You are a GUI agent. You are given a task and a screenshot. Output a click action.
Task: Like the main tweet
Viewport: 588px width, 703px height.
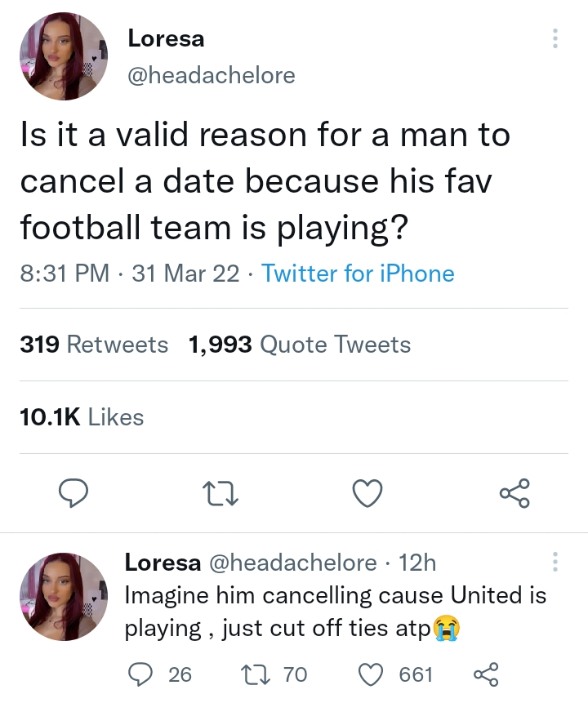tap(367, 492)
